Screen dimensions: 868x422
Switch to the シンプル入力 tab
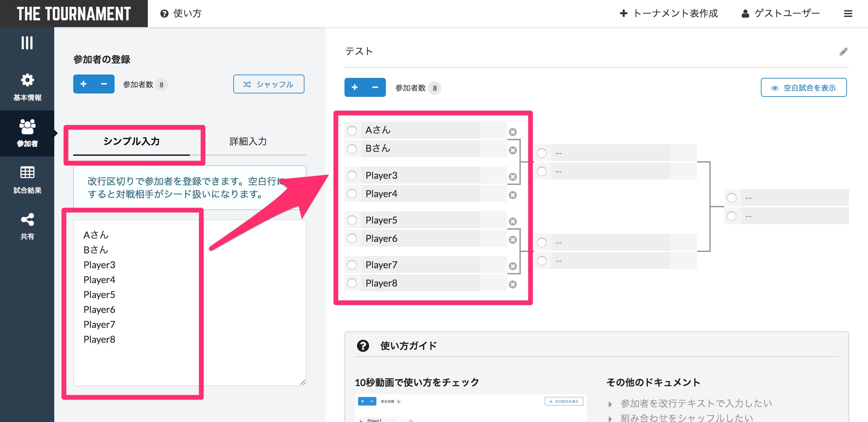click(132, 141)
